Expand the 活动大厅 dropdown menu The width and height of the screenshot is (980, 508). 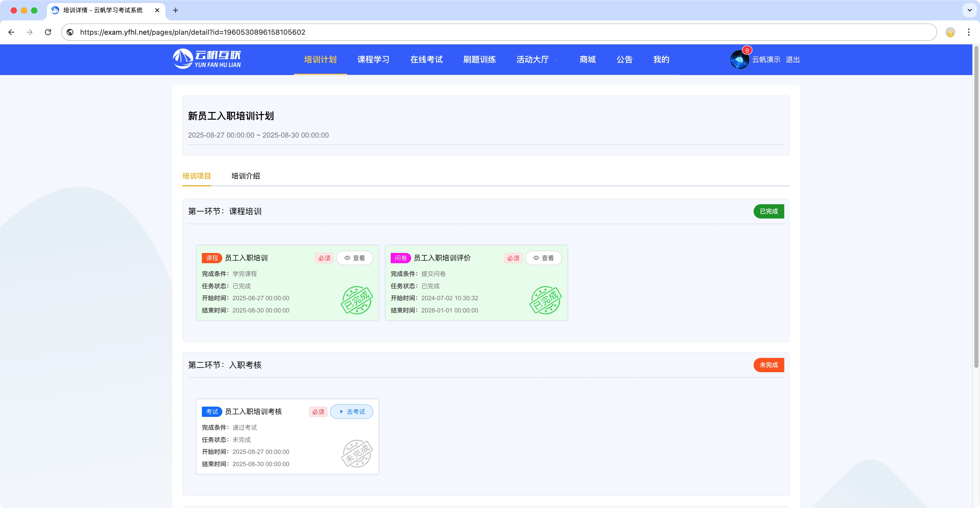pyautogui.click(x=537, y=60)
